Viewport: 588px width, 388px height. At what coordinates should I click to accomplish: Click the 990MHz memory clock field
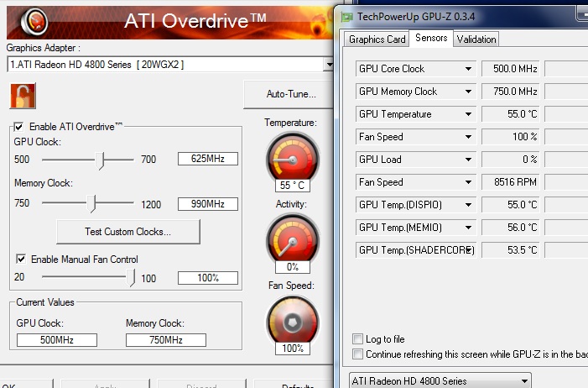208,203
